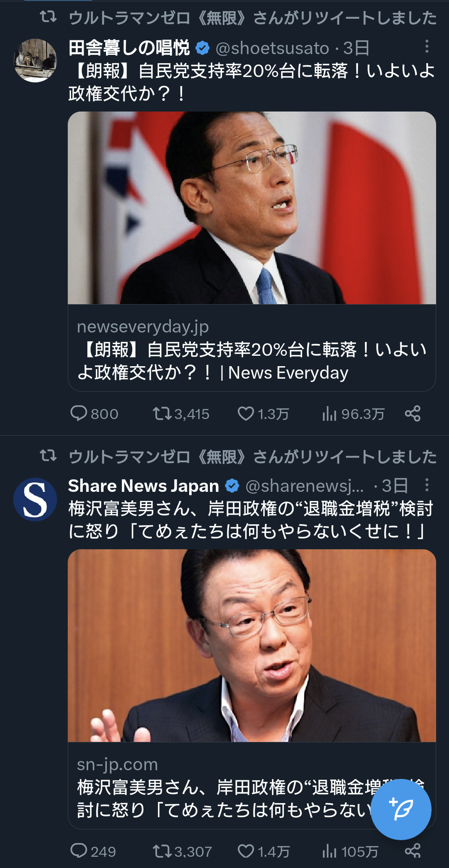Reply to the 田舎暮しの唱悦 tweet
This screenshot has height=868, width=449.
94,414
